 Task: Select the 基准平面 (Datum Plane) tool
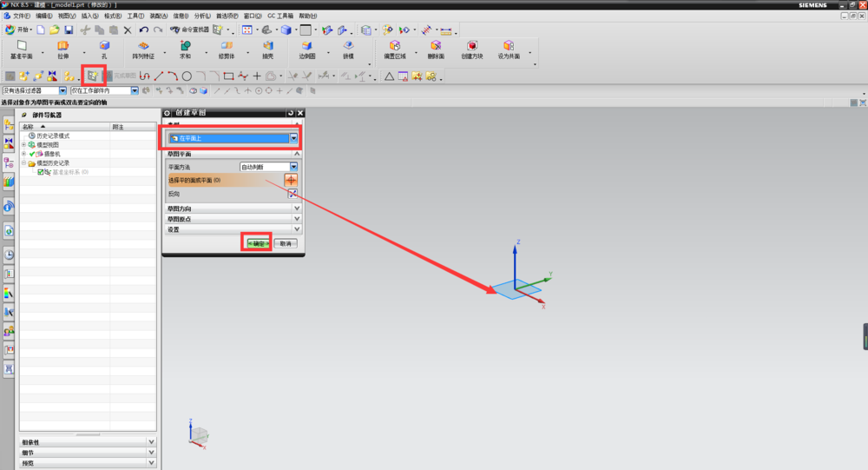point(22,50)
